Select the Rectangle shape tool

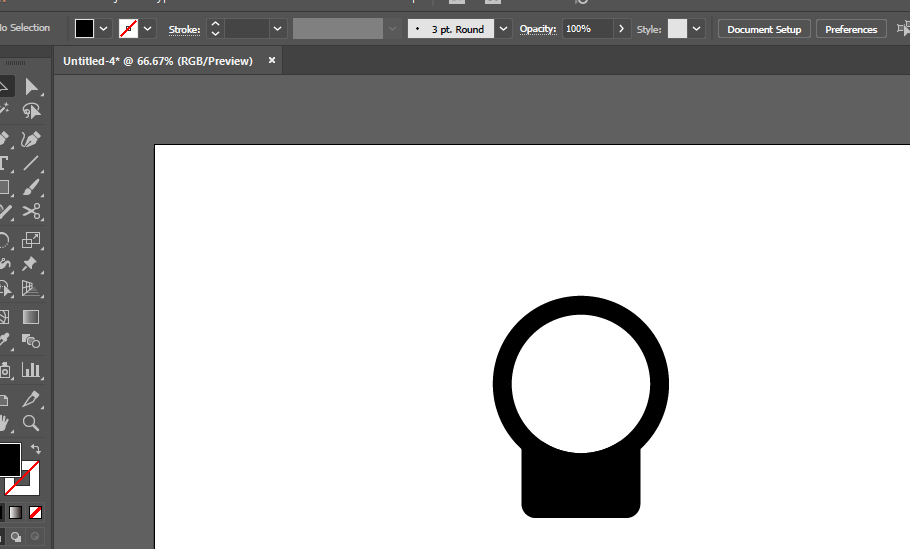(x=5, y=187)
